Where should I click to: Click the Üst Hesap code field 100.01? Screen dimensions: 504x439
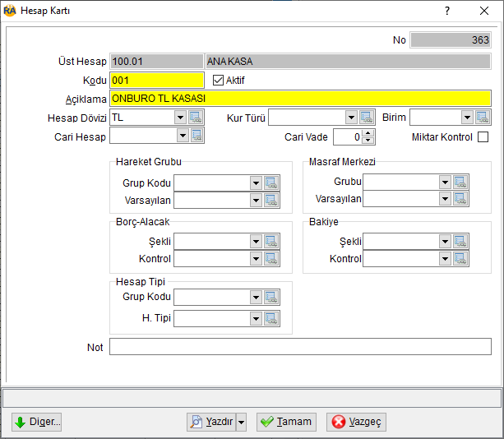[x=157, y=61]
